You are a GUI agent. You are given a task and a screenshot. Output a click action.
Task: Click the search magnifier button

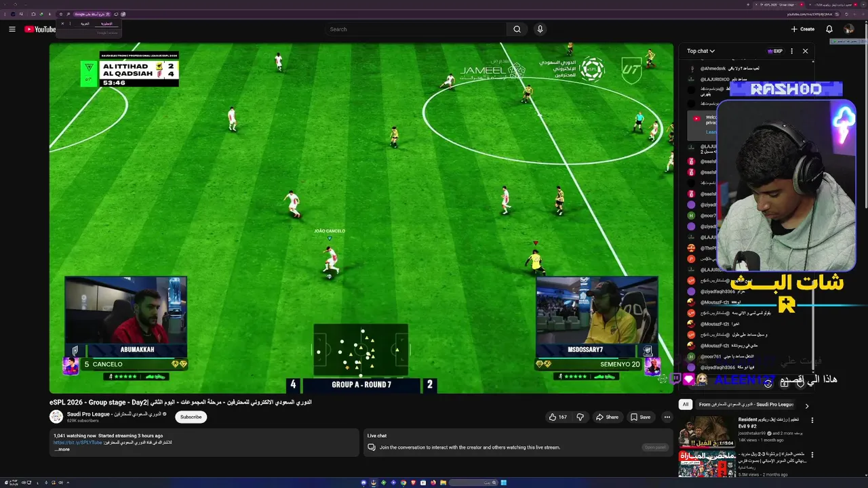(x=517, y=29)
